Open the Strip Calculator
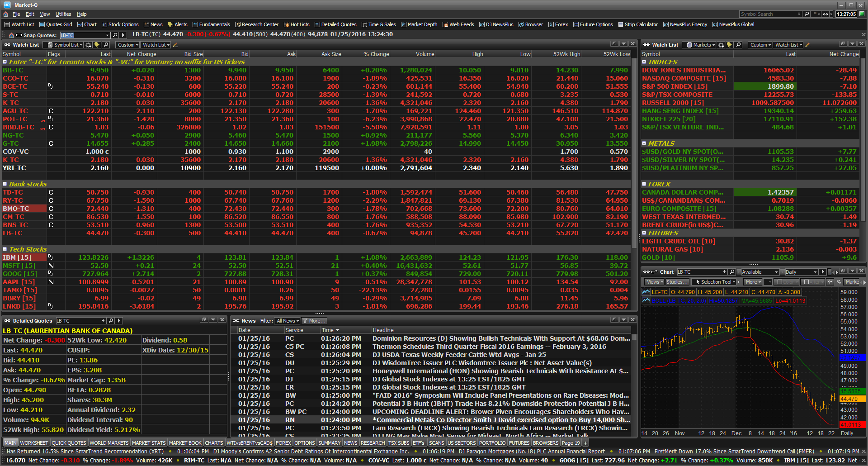This screenshot has width=868, height=466. (x=638, y=24)
